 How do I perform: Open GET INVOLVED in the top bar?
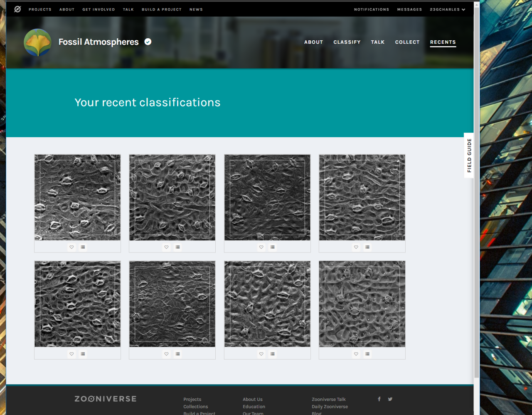coord(99,9)
